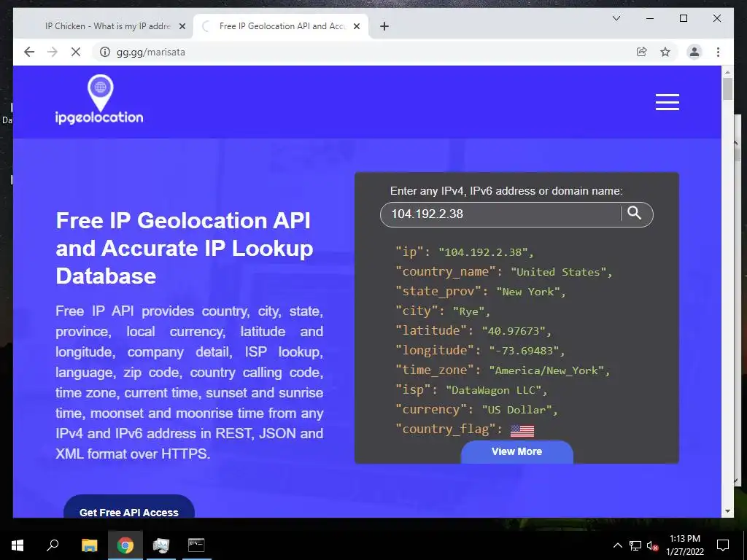The height and width of the screenshot is (560, 747).
Task: Click the browser forward arrow
Action: coord(53,52)
